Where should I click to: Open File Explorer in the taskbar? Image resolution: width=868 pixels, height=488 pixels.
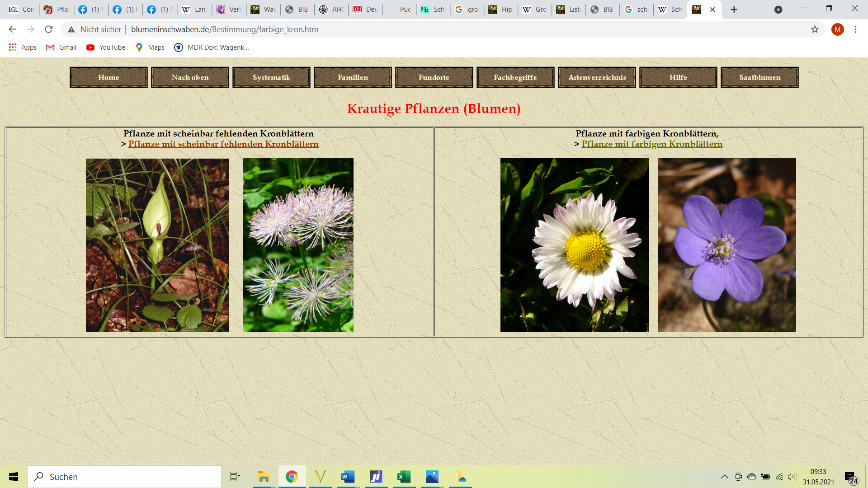tap(264, 477)
